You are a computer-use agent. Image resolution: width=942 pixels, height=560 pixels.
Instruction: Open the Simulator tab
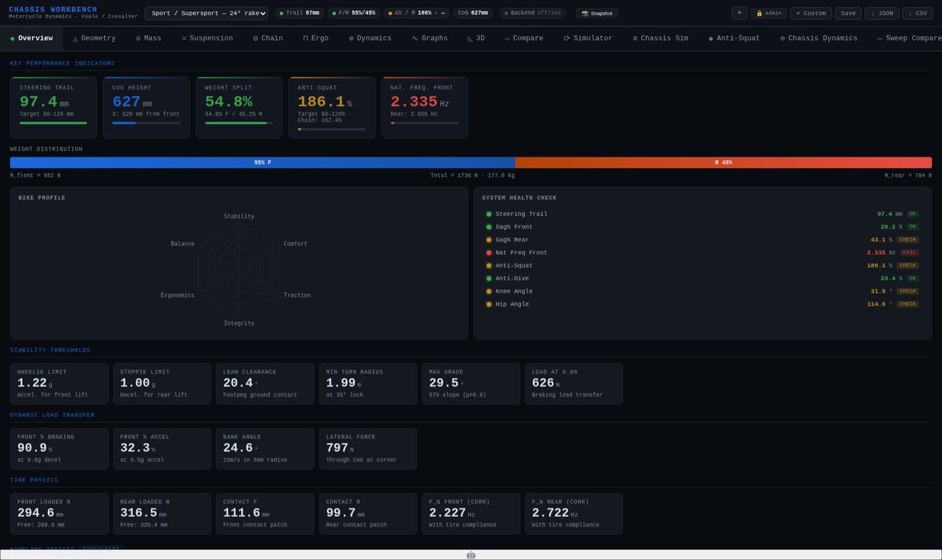pyautogui.click(x=588, y=38)
